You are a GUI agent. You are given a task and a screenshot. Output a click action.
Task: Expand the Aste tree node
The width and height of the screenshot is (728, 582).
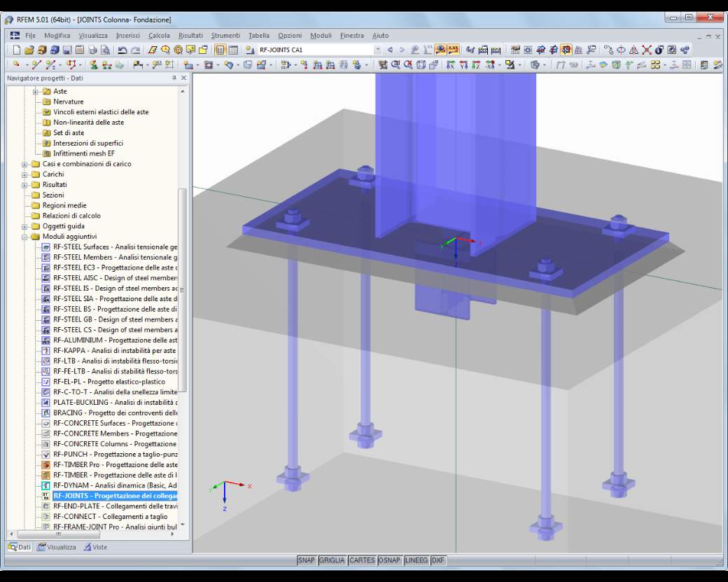pyautogui.click(x=35, y=92)
